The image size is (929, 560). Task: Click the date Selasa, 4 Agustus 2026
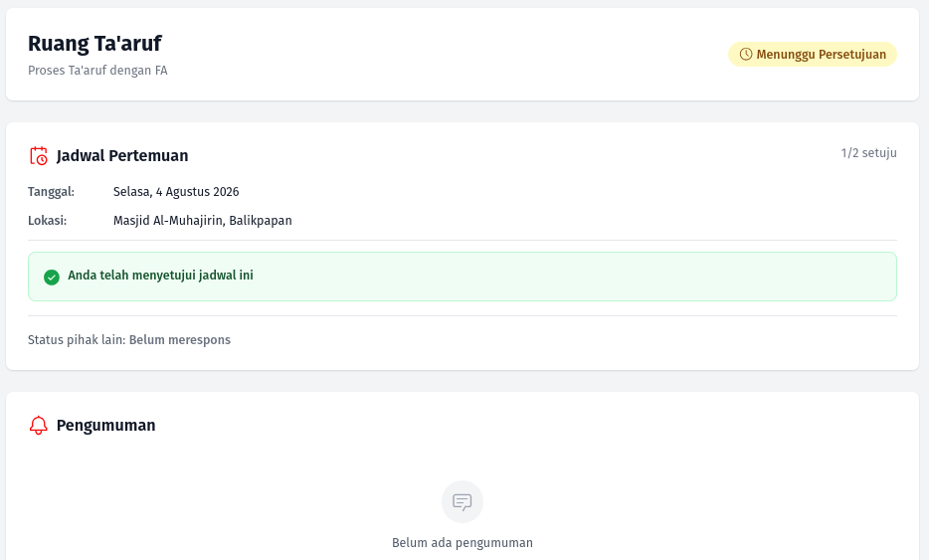[176, 191]
